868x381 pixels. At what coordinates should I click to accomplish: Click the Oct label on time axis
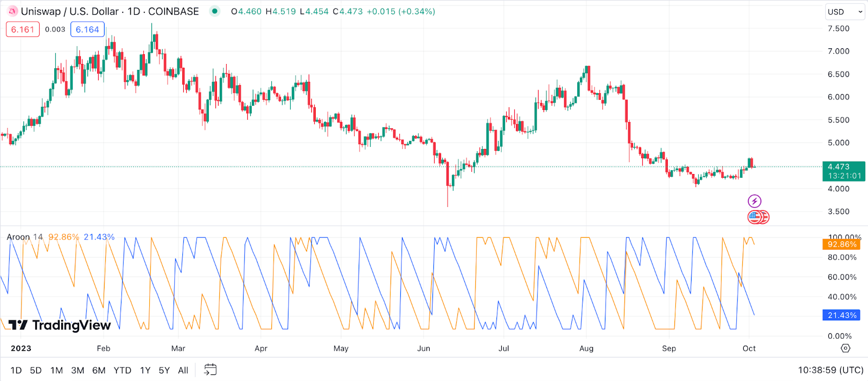749,348
